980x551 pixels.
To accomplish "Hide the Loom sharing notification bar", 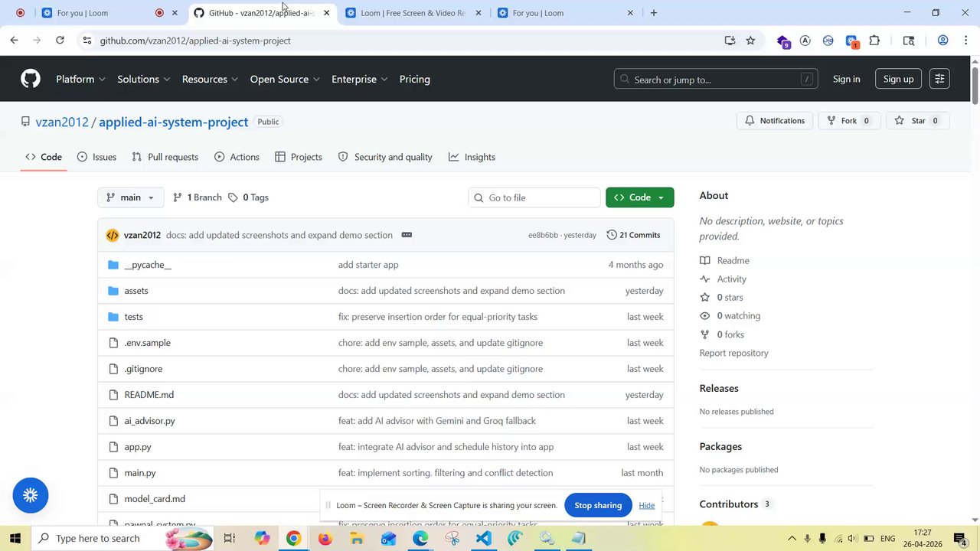I will click(x=647, y=505).
